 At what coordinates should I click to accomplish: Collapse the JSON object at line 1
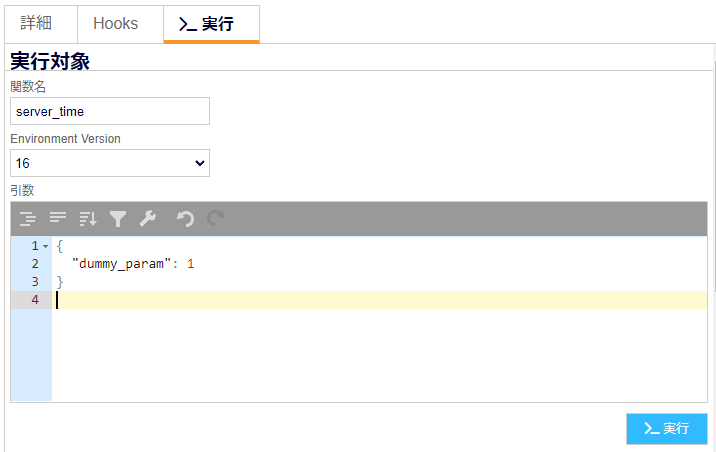(x=45, y=247)
